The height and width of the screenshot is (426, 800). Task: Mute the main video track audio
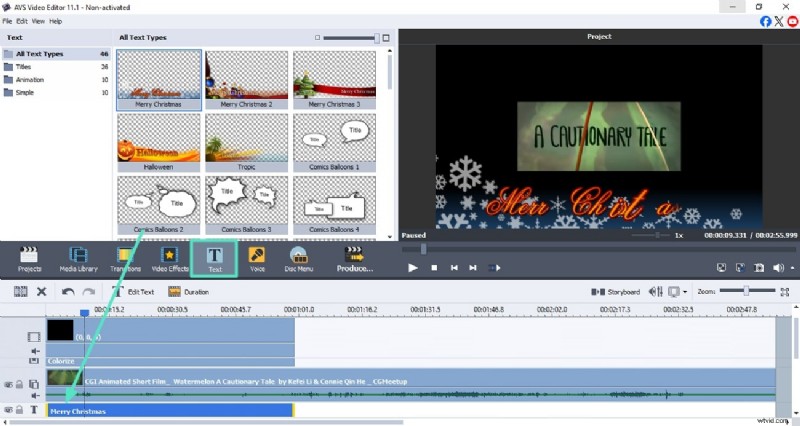click(x=35, y=351)
